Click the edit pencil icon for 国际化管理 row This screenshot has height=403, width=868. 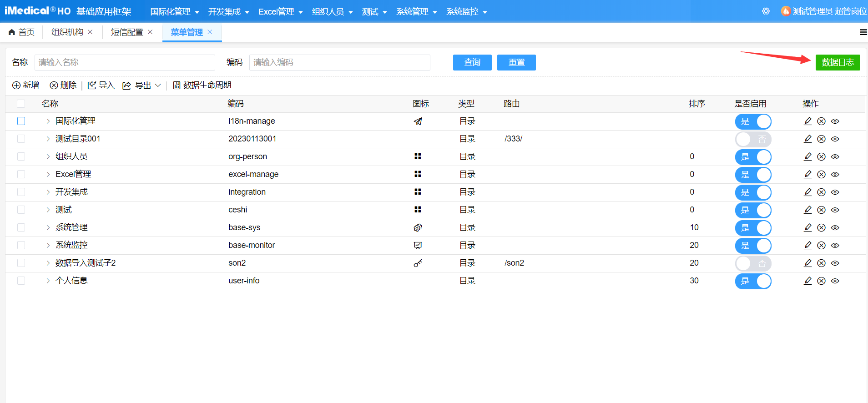(807, 121)
